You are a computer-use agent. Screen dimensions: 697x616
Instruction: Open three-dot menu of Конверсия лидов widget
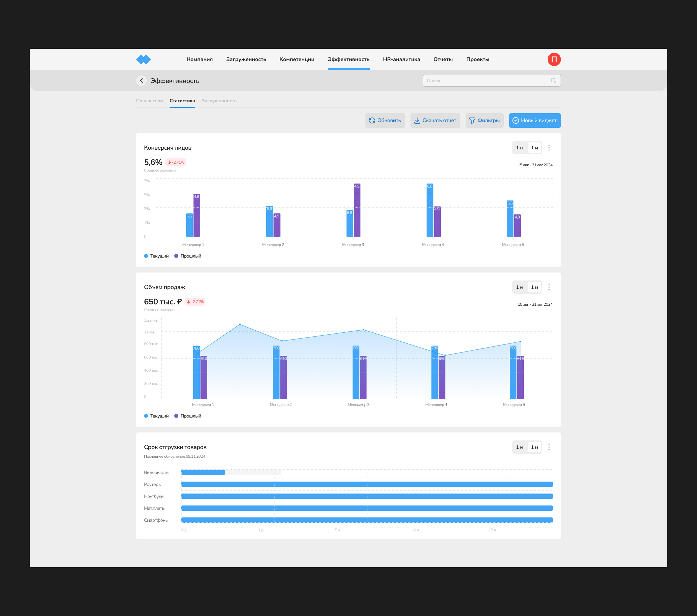tap(549, 148)
